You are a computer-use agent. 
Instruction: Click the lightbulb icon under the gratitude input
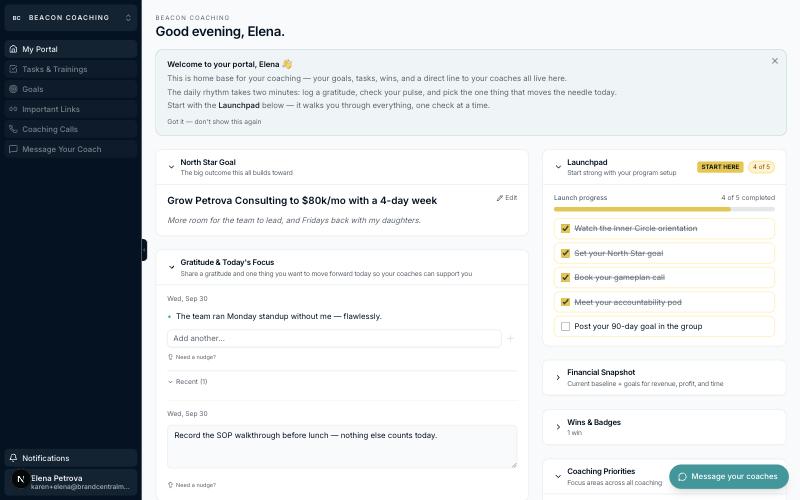pos(170,357)
